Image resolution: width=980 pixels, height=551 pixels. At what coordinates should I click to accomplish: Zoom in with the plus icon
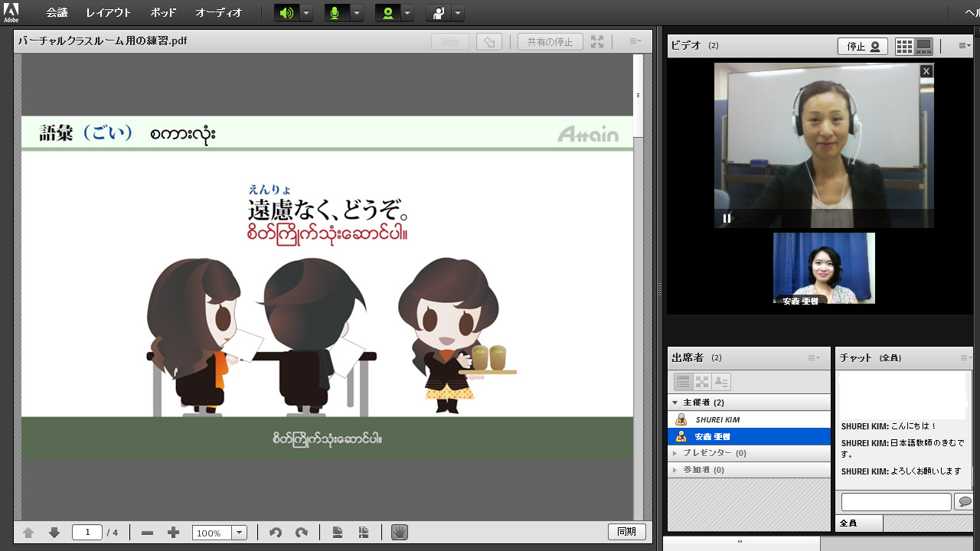click(173, 533)
